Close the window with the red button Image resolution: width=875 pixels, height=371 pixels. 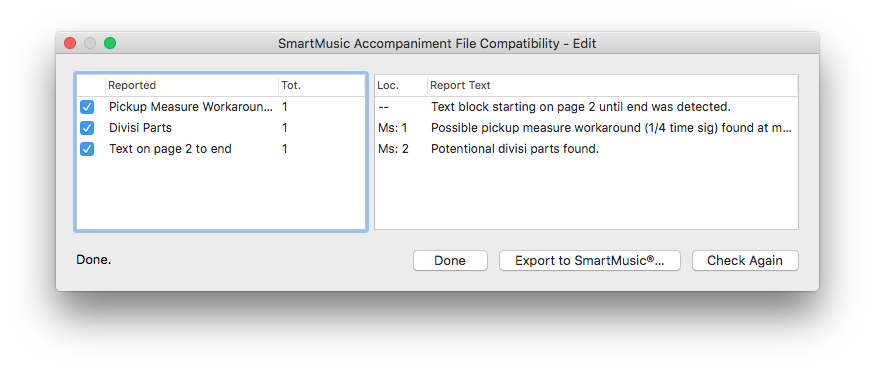[x=70, y=43]
